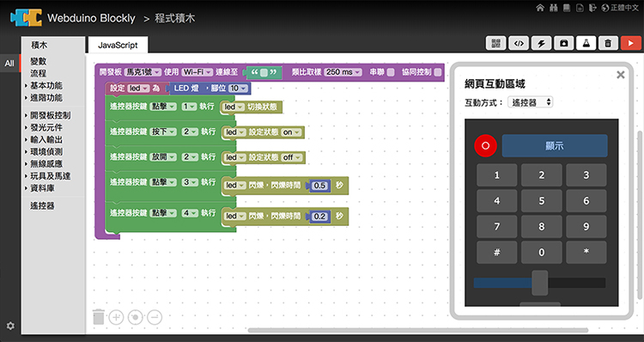Expand the 環境偵測 category
The height and width of the screenshot is (342, 644).
(46, 152)
